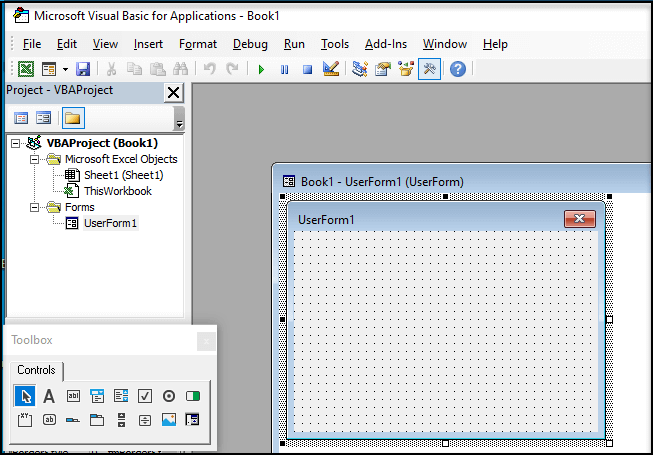Open Project Explorer toolbar icon

(x=360, y=69)
